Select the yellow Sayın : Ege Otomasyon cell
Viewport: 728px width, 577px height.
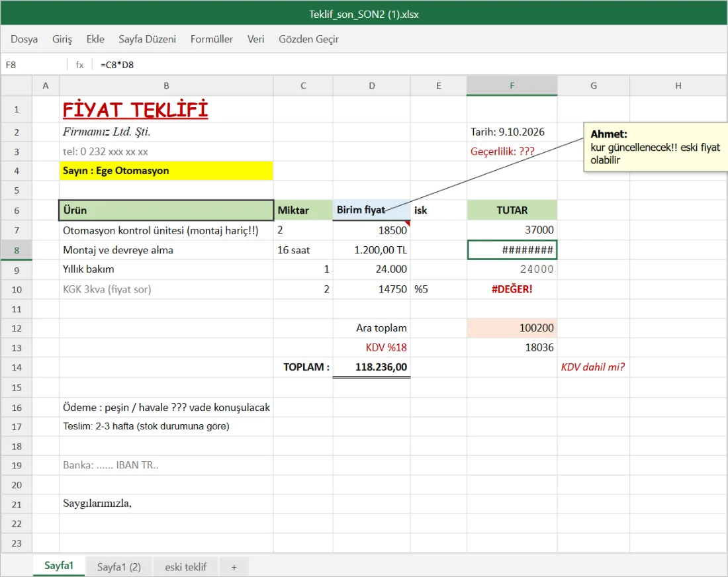point(166,170)
